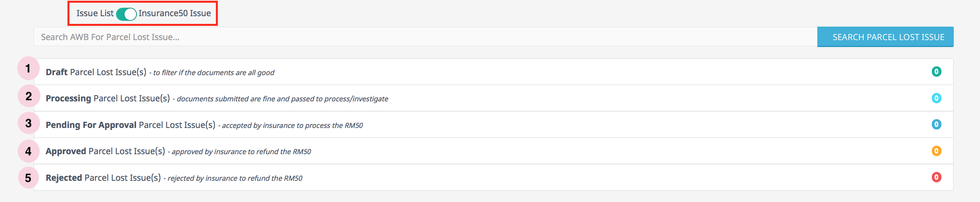This screenshot has width=980, height=202.
Task: Click the blue Pending For Approval count badge
Action: [x=936, y=125]
